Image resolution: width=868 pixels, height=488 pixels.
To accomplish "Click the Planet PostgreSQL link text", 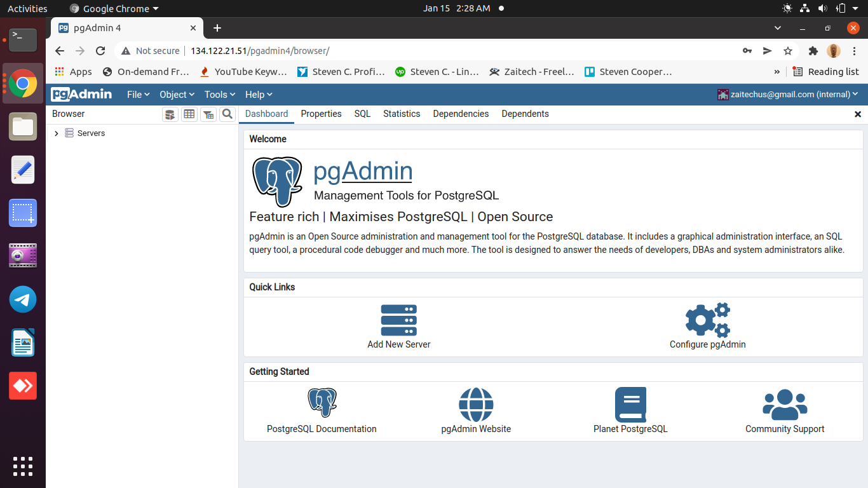I will (x=630, y=429).
